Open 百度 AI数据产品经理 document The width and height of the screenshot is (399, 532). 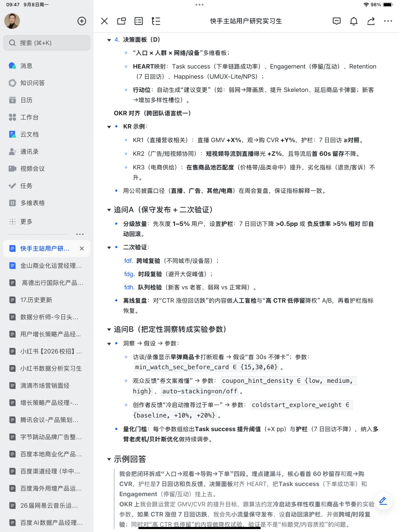point(47,523)
